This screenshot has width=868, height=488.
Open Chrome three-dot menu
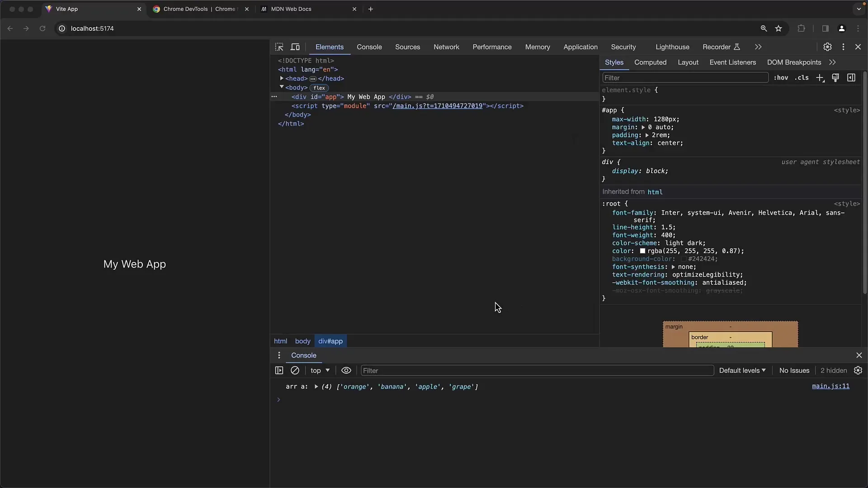[x=858, y=28]
